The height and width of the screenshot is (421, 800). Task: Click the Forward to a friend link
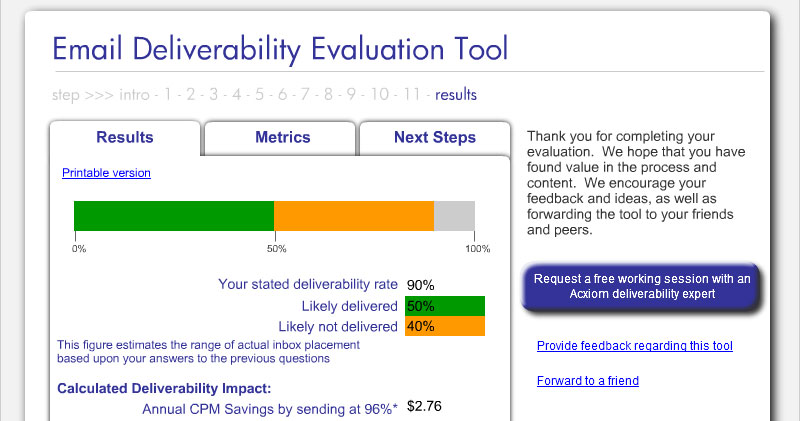pyautogui.click(x=588, y=381)
